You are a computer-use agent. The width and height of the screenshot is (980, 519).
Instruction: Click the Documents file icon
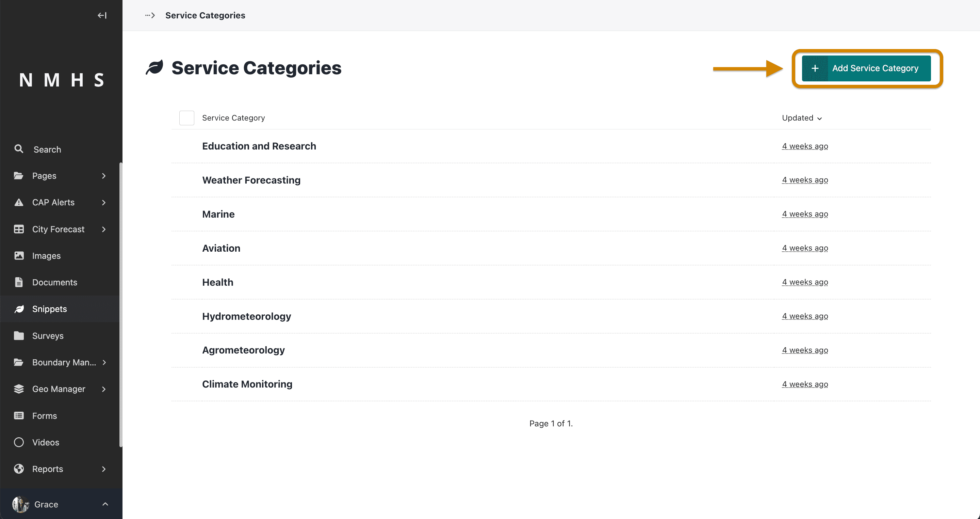point(19,282)
